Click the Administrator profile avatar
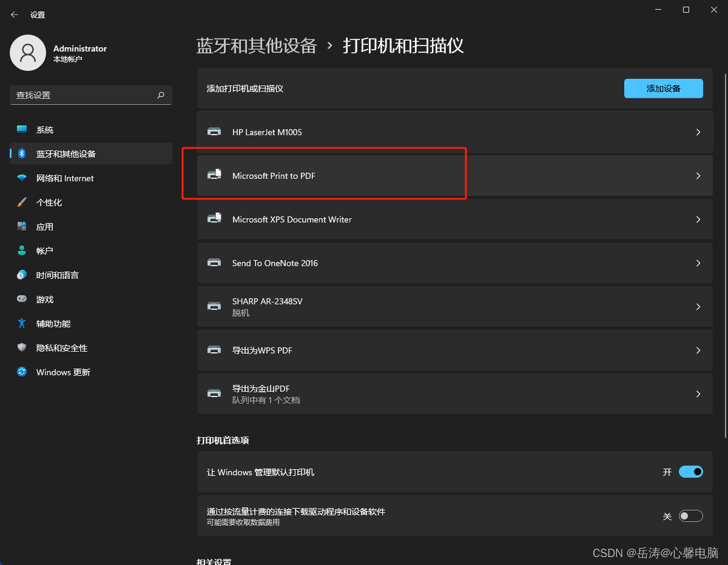Image resolution: width=728 pixels, height=565 pixels. [x=28, y=53]
